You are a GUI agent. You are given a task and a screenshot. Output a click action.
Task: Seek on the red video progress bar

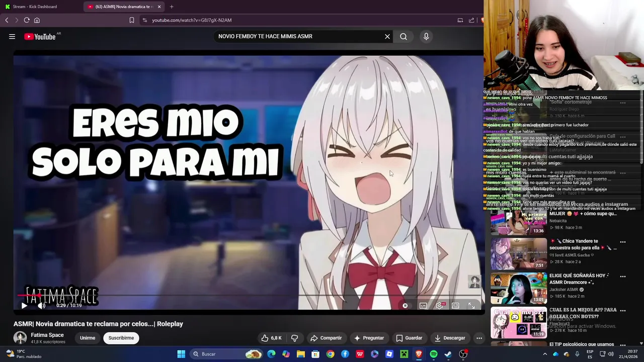pyautogui.click(x=249, y=296)
